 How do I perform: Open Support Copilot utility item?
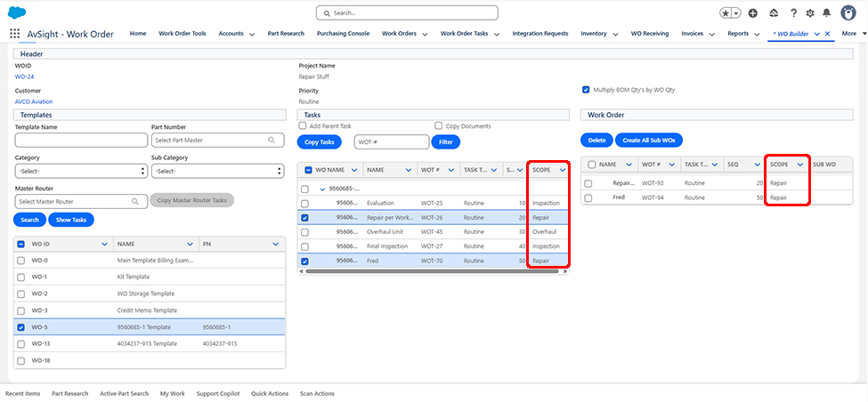pyautogui.click(x=218, y=394)
